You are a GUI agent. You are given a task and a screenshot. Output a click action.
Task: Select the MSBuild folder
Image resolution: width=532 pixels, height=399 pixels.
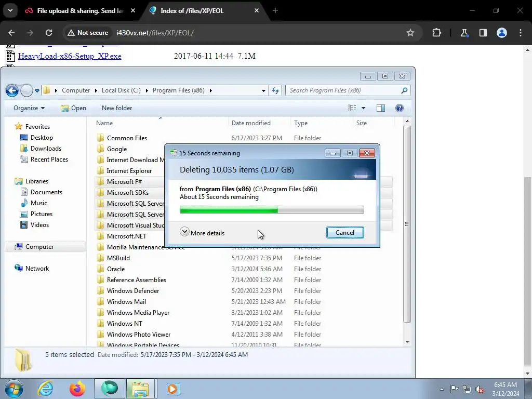click(118, 258)
